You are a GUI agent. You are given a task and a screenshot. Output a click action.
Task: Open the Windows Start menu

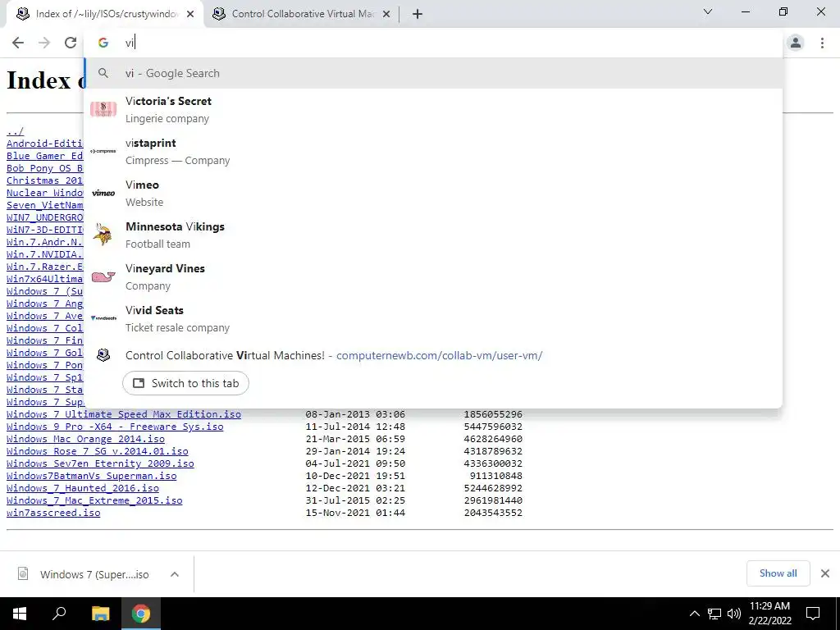point(20,614)
